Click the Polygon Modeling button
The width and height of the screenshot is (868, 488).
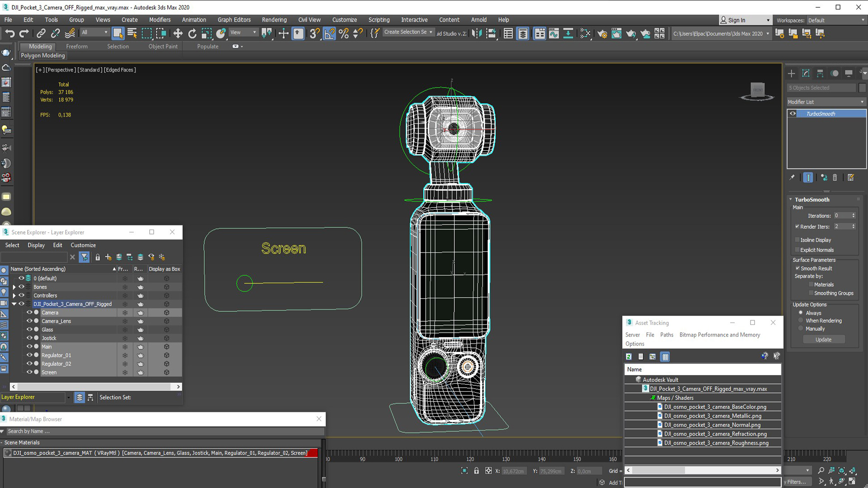tap(43, 56)
